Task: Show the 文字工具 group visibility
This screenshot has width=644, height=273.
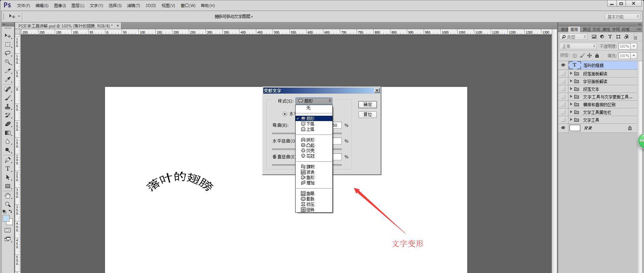Action: tap(563, 120)
